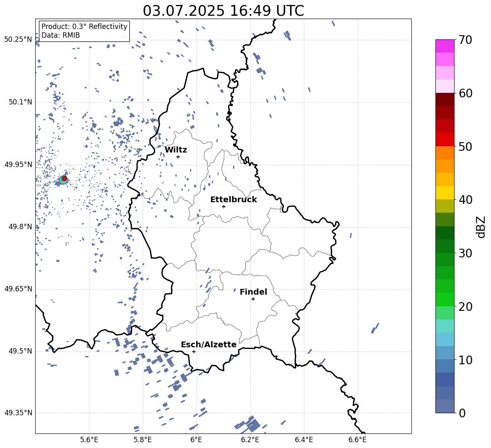Click the 49.5°N latitude label
The height and width of the screenshot is (448, 491).
tap(20, 351)
